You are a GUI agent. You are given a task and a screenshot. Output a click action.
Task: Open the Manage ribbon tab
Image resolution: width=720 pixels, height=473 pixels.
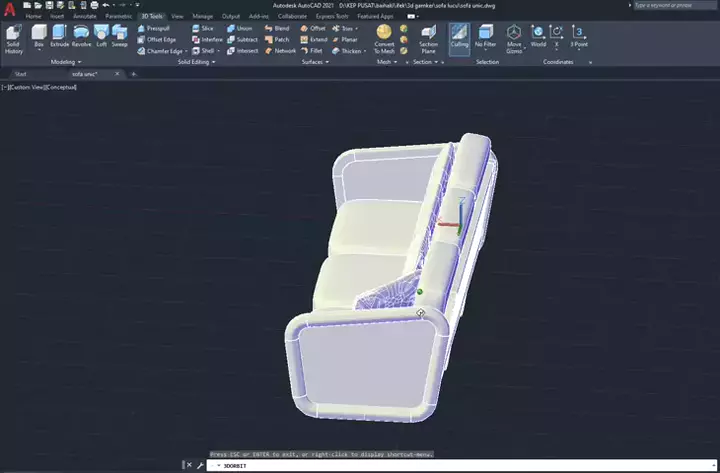point(204,16)
